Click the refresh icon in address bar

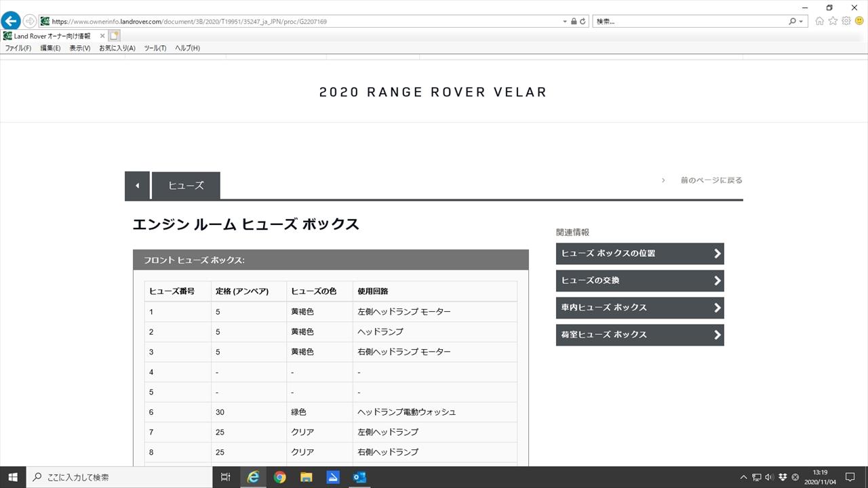[583, 22]
